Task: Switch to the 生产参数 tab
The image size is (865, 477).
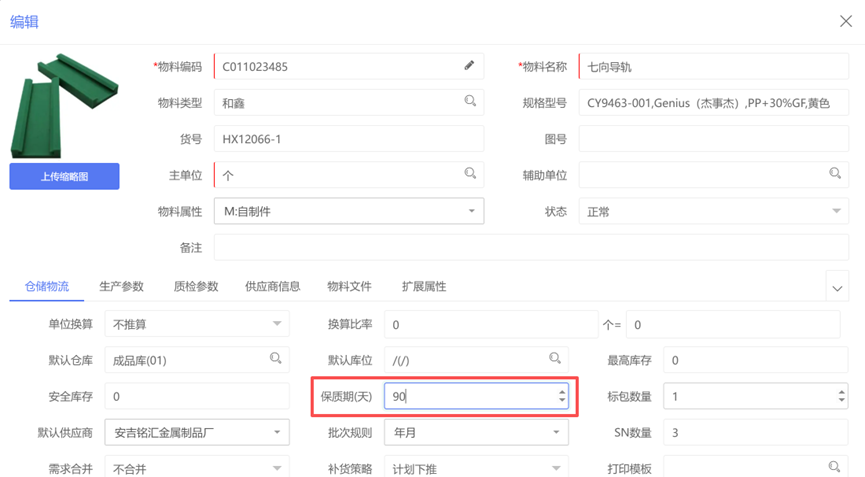Action: click(x=121, y=287)
